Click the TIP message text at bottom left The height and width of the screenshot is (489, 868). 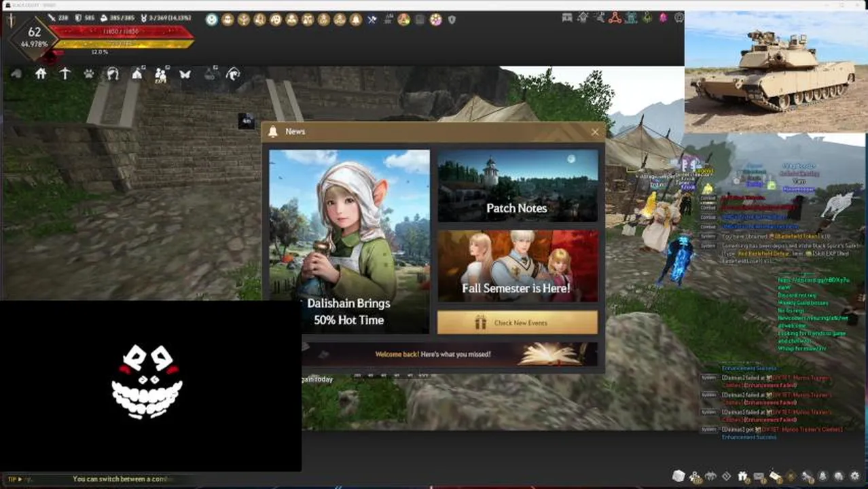(122, 479)
